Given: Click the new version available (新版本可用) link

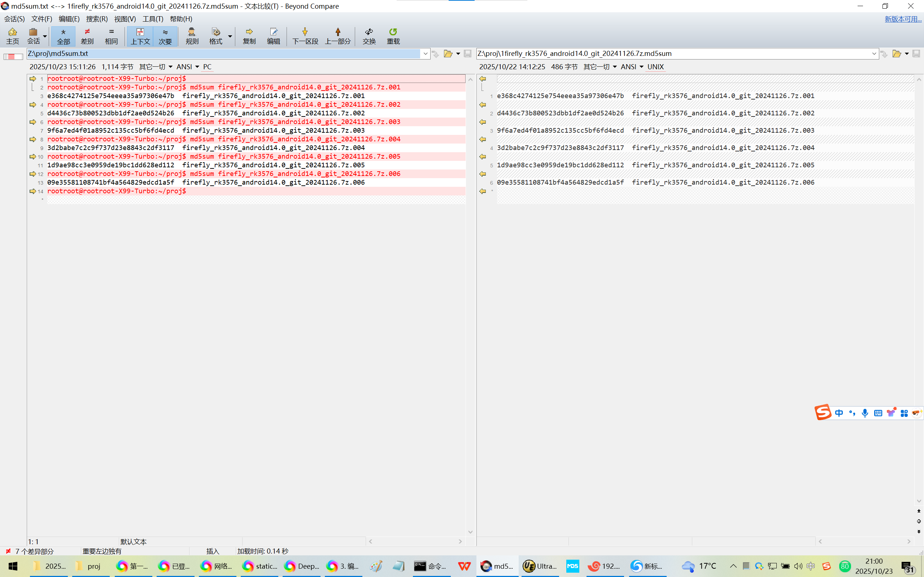Looking at the screenshot, I should coord(903,19).
